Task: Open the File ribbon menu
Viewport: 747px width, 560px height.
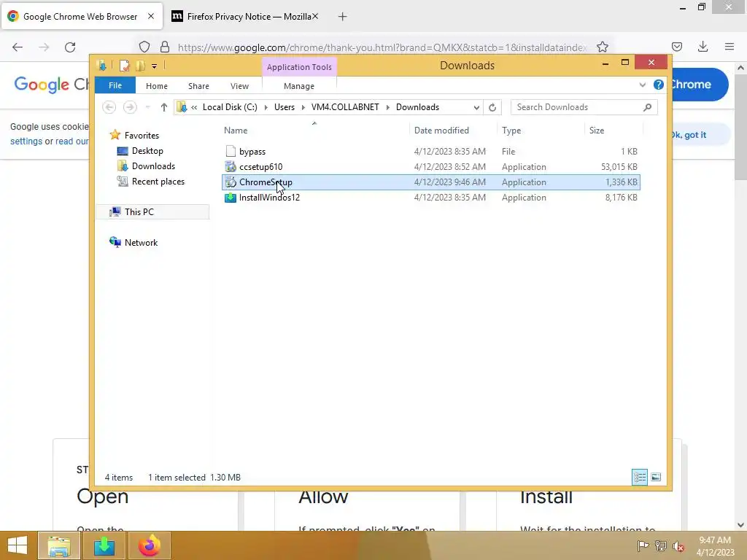Action: click(x=115, y=86)
